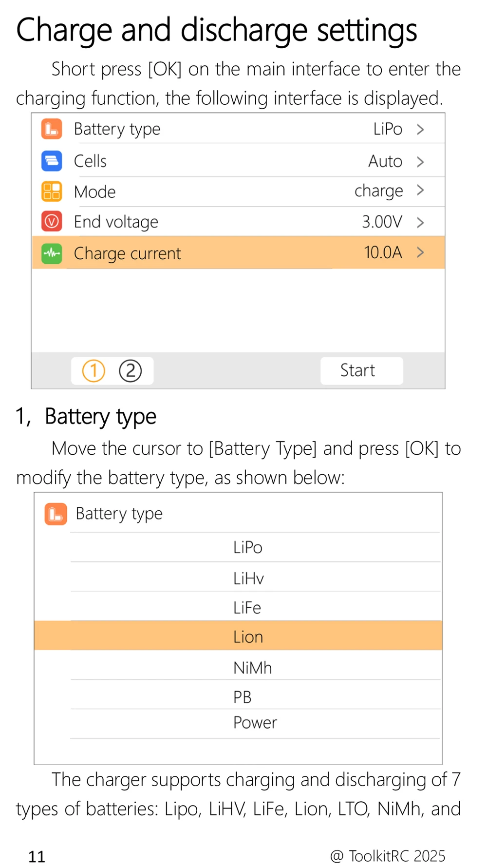487x868 pixels.
Task: Click the red End voltage icon
Action: 52,222
